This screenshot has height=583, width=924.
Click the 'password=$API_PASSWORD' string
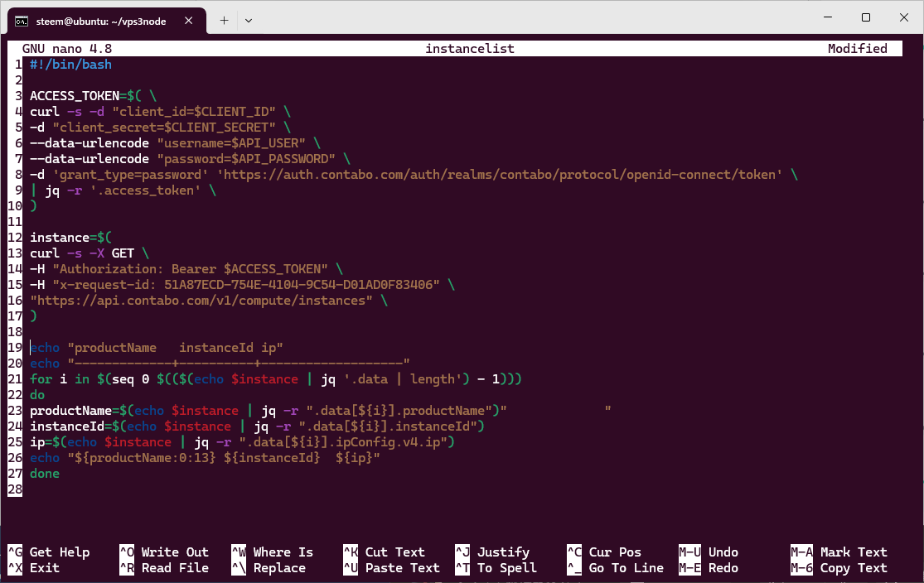pos(246,159)
